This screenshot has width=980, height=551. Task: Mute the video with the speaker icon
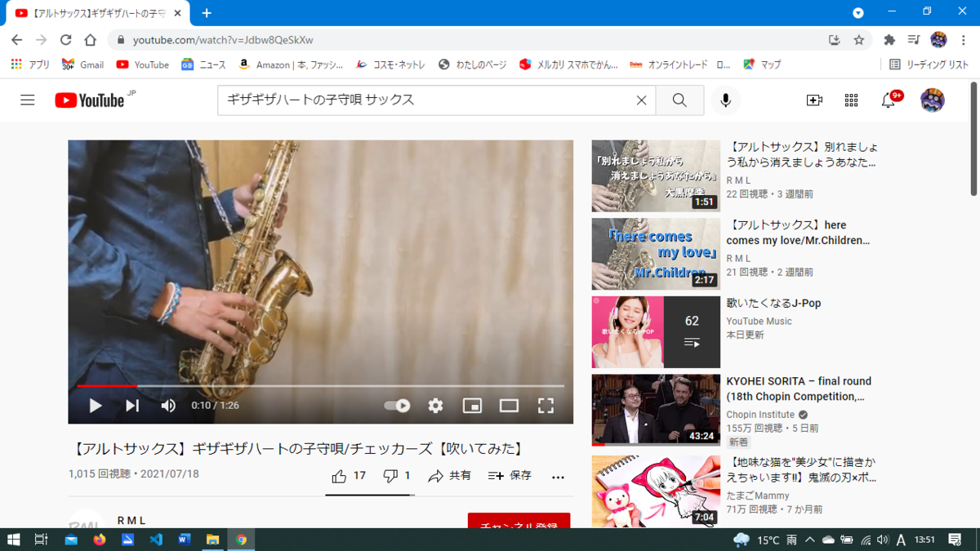coord(167,405)
